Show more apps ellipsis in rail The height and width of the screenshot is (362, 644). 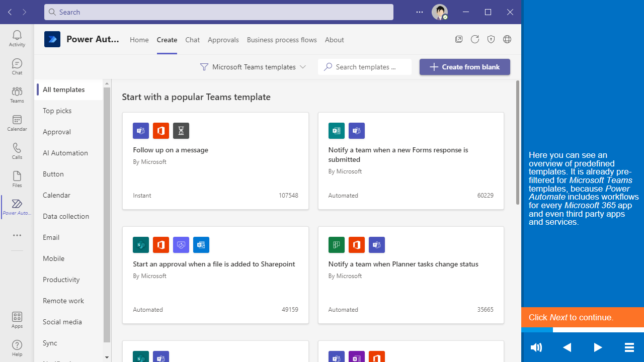[x=17, y=235]
